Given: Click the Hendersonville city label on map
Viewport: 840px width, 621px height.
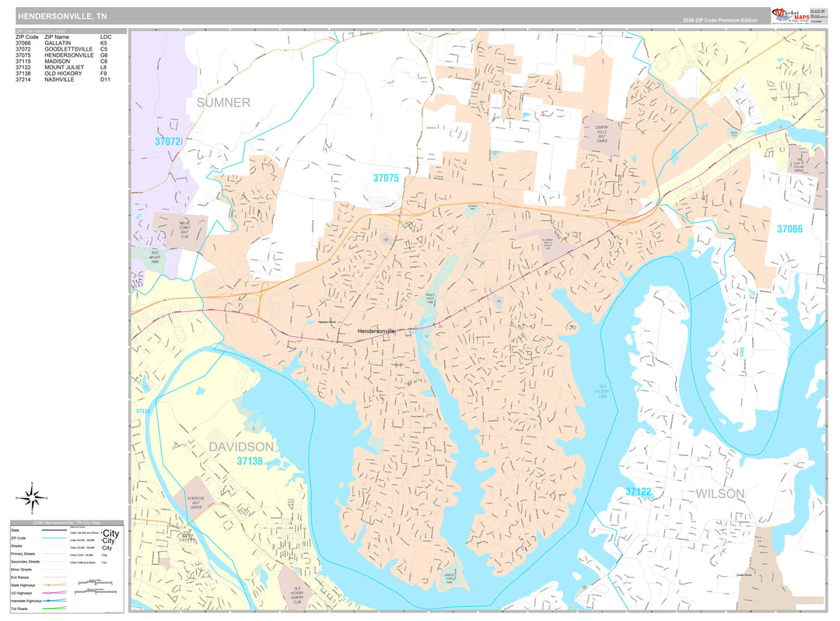Looking at the screenshot, I should (376, 332).
